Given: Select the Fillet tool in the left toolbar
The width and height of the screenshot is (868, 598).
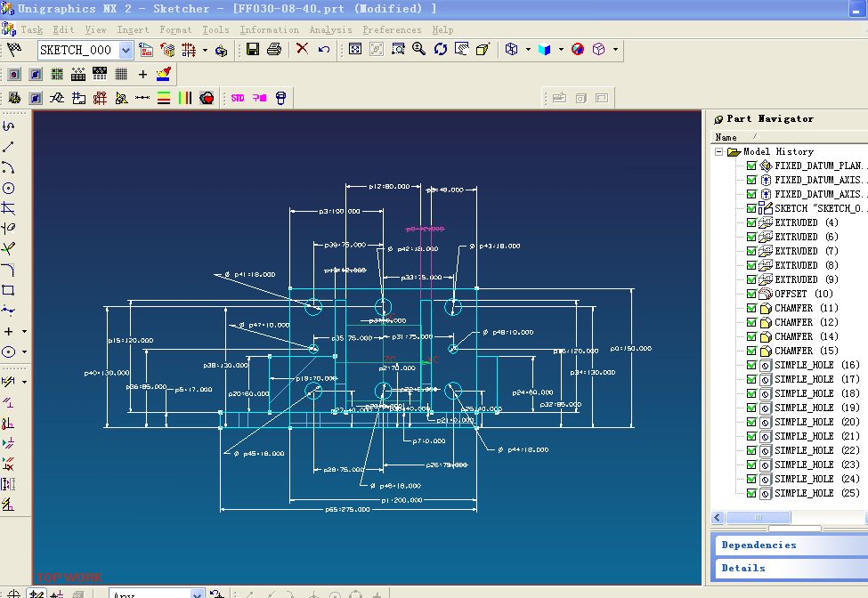Looking at the screenshot, I should 8,270.
